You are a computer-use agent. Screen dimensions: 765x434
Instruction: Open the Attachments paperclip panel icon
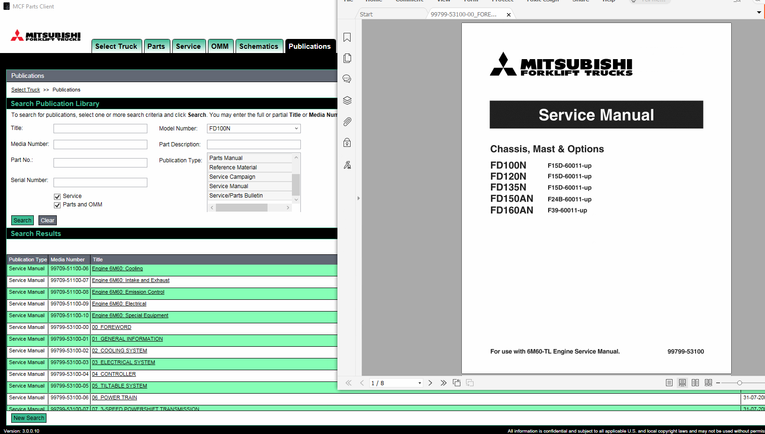click(x=347, y=122)
